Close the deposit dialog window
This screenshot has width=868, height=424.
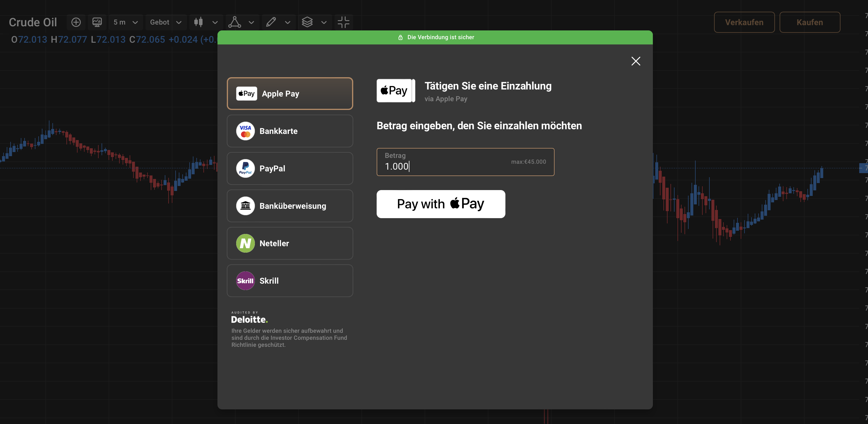636,61
